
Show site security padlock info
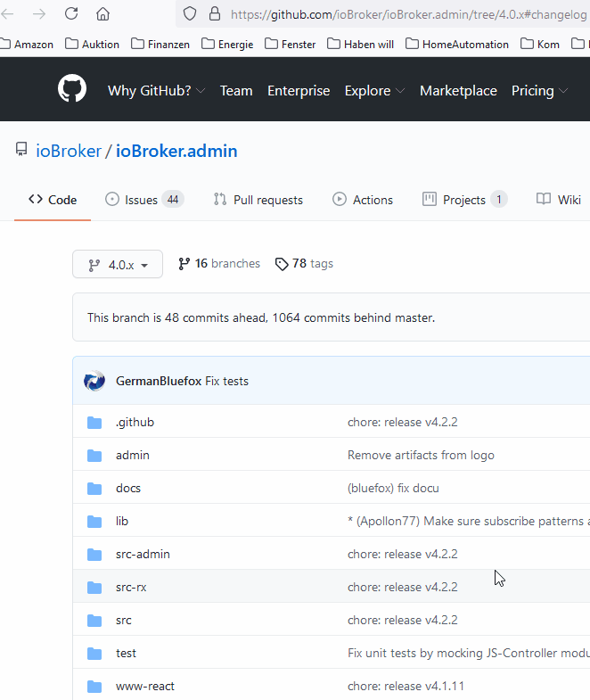tap(215, 14)
